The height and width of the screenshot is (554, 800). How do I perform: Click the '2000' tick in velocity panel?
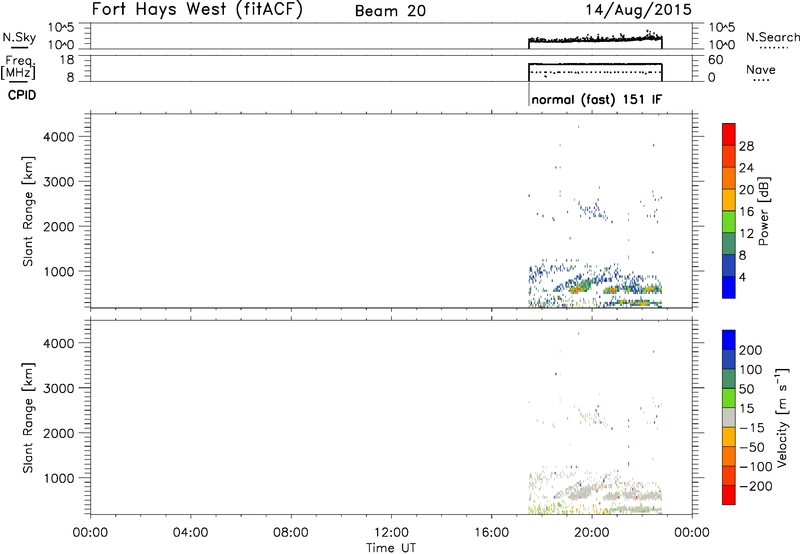pyautogui.click(x=59, y=433)
